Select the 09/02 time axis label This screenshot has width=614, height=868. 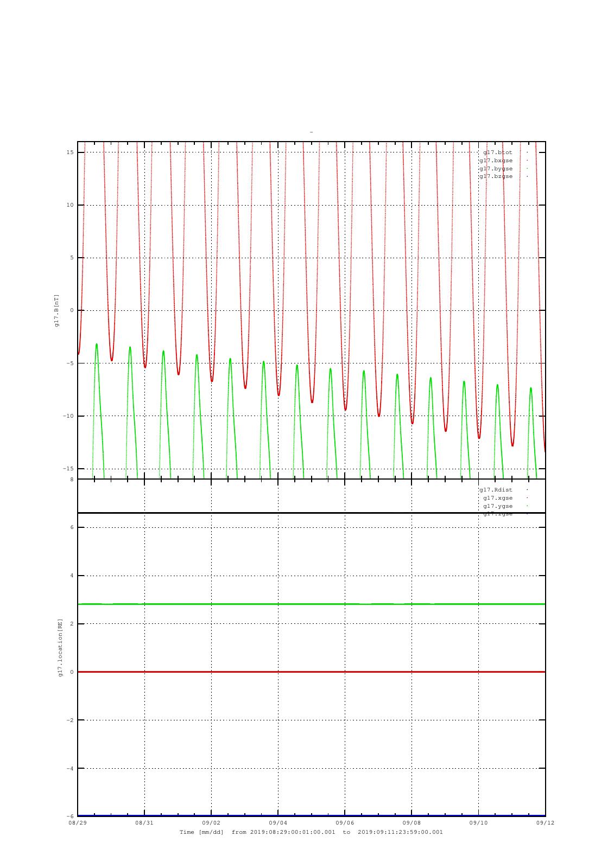pyautogui.click(x=211, y=822)
